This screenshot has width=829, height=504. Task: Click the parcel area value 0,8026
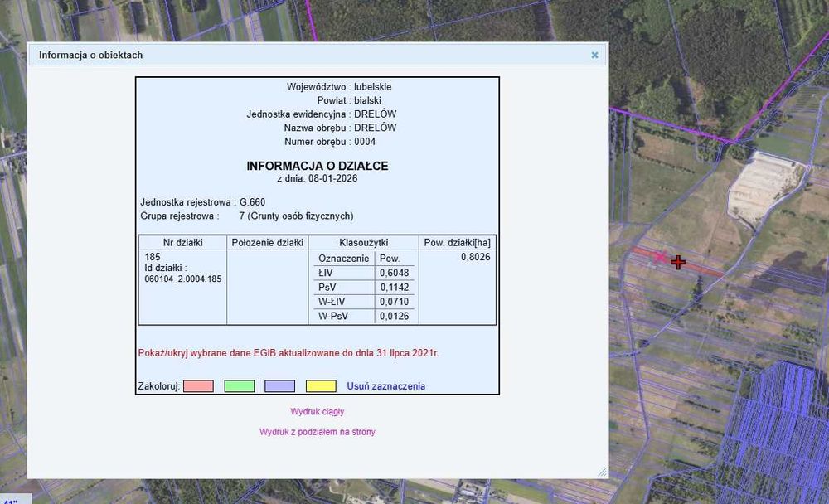[x=475, y=257]
